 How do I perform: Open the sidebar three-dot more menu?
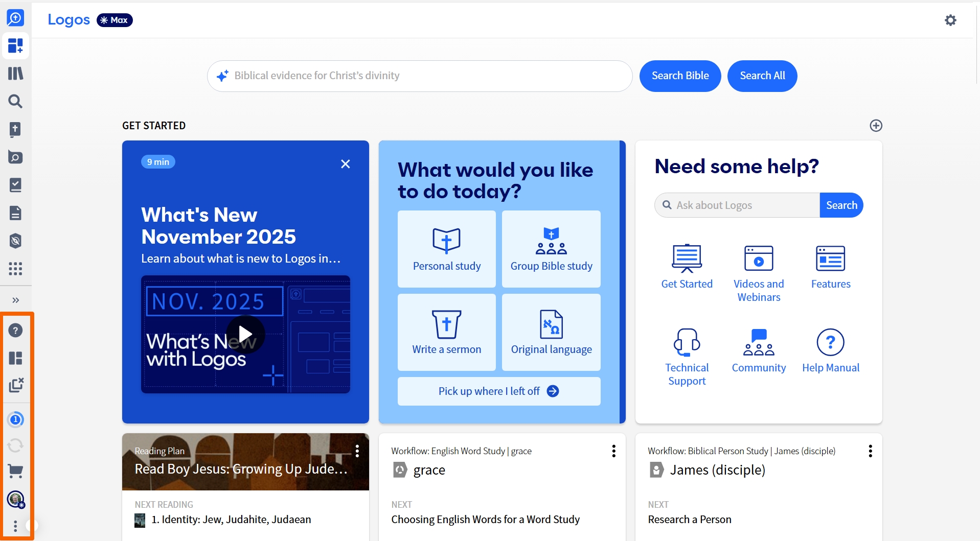15,526
